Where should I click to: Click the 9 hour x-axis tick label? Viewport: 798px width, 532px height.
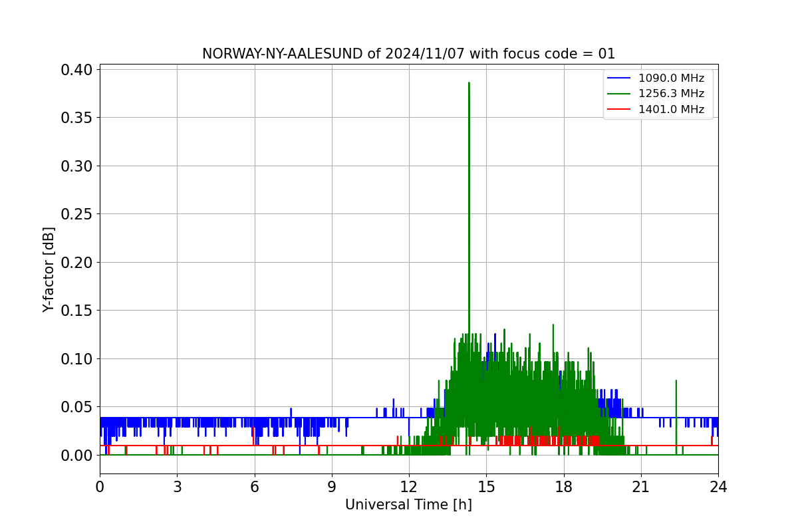pos(332,487)
